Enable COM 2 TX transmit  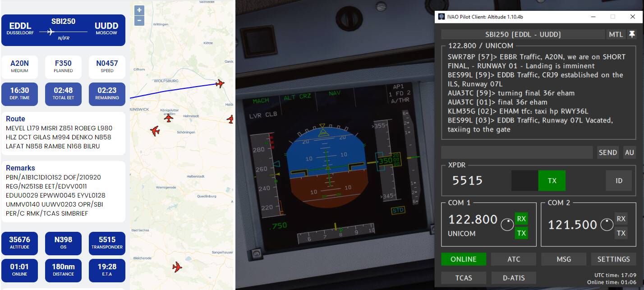pos(621,233)
